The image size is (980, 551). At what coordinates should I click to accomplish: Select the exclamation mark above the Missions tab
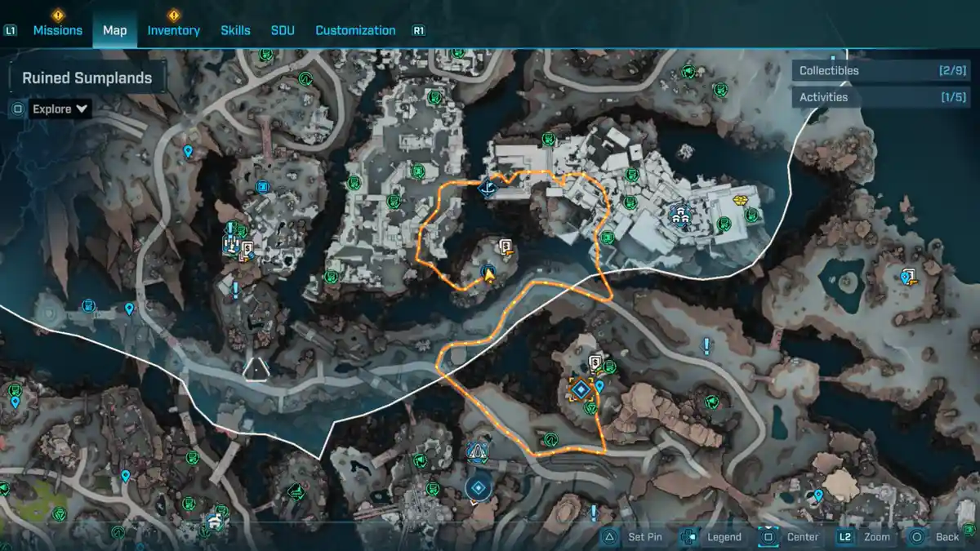(x=58, y=15)
